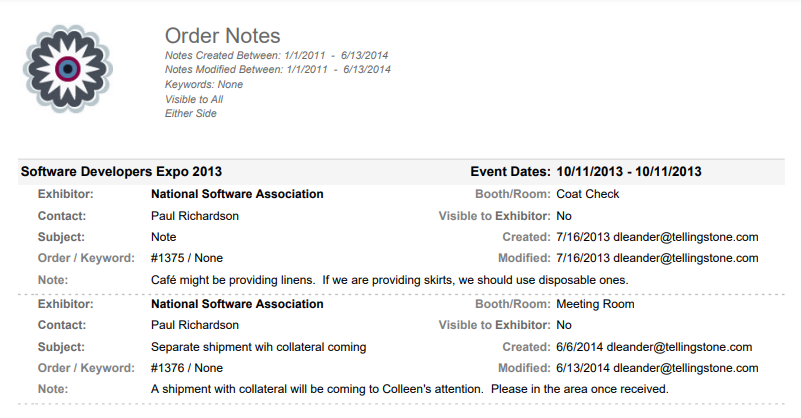The width and height of the screenshot is (801, 418).
Task: Click the Created 6/6/2014 dleander email entry
Action: click(x=652, y=346)
